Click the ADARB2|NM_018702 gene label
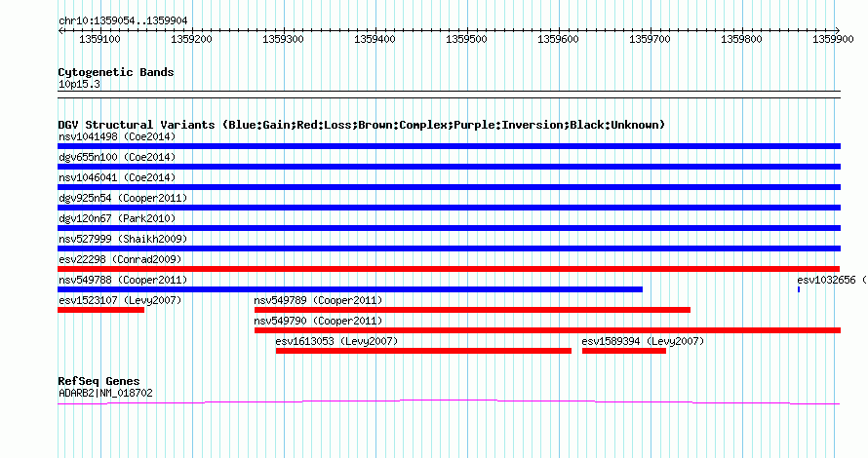 pyautogui.click(x=105, y=393)
